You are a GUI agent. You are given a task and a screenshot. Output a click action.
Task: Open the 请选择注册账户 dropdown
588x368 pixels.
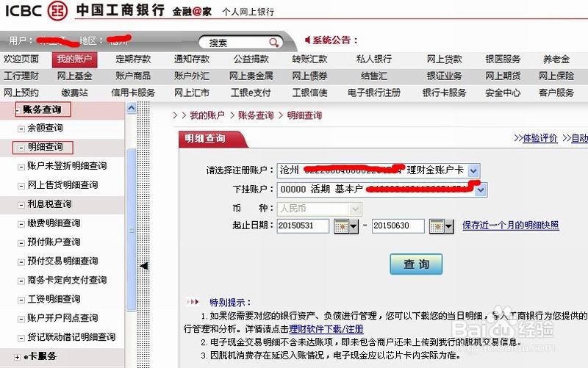pyautogui.click(x=473, y=171)
